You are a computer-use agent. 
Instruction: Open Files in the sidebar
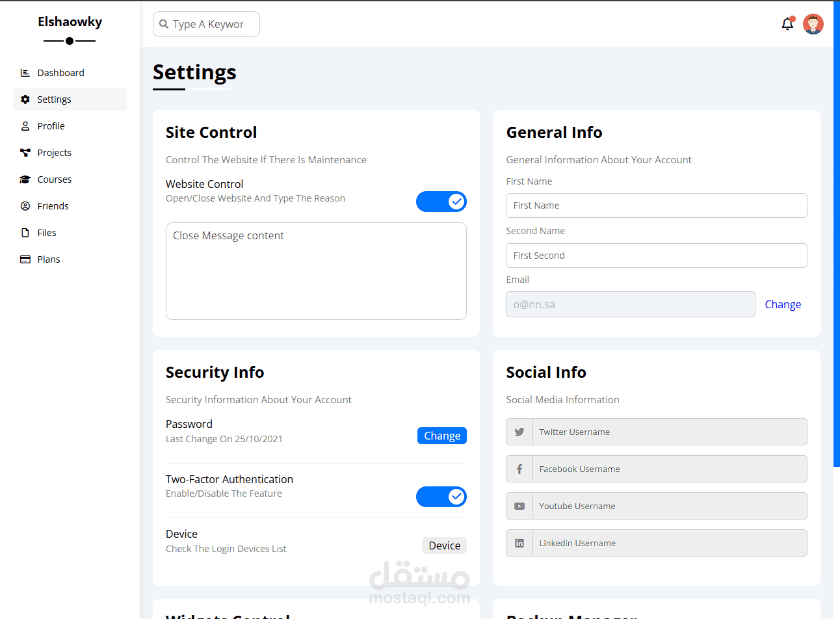point(70,233)
